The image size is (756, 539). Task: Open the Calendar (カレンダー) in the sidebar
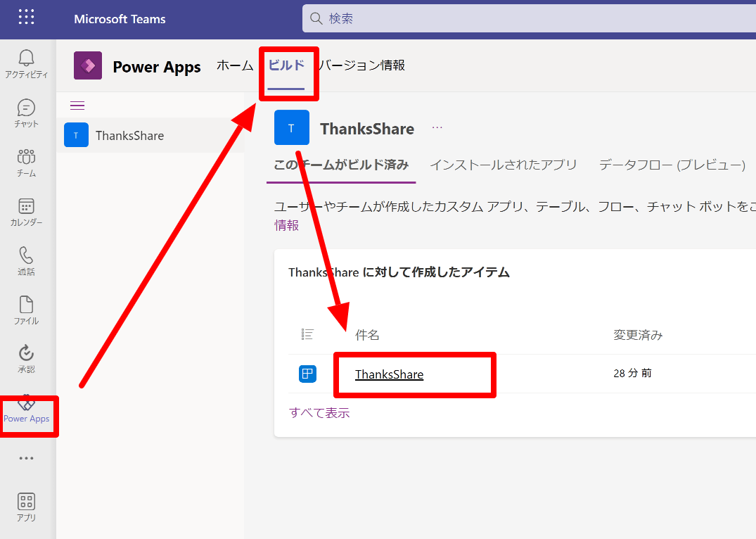(27, 213)
